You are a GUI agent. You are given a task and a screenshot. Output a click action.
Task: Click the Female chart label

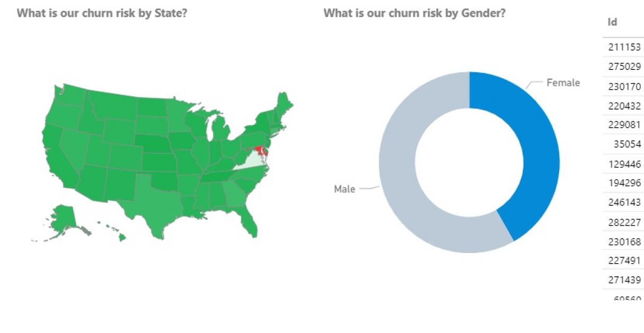pos(563,83)
